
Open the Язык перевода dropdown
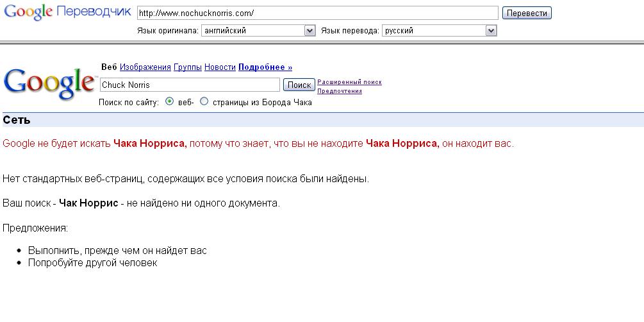pyautogui.click(x=439, y=30)
